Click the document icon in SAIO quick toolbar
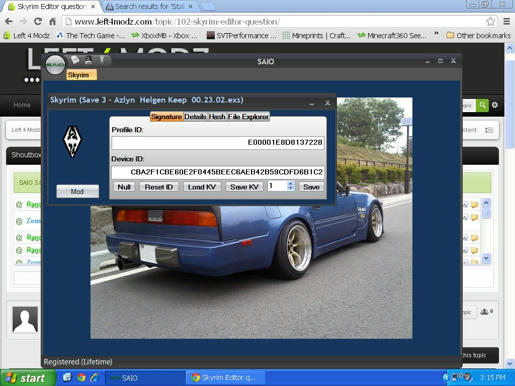 tap(75, 60)
